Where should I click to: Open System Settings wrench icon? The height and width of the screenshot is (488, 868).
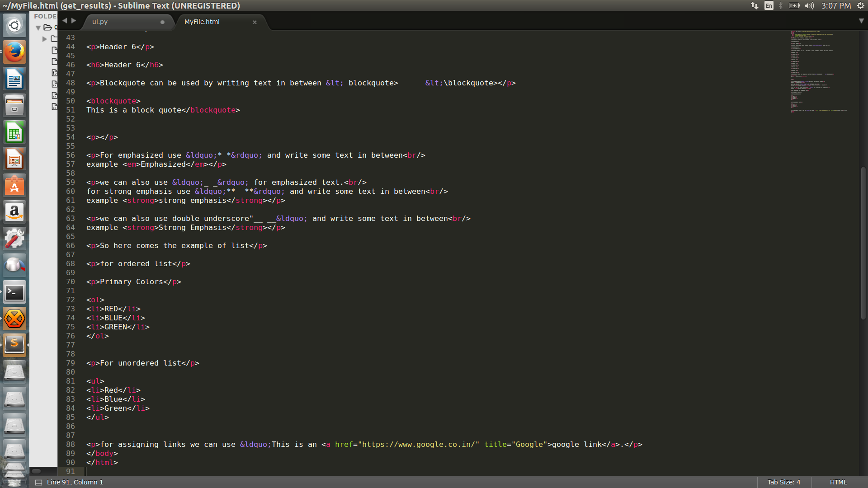[x=14, y=239]
